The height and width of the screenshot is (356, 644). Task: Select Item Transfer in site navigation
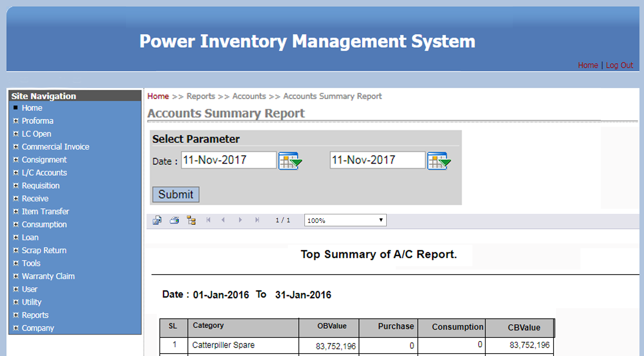click(45, 212)
